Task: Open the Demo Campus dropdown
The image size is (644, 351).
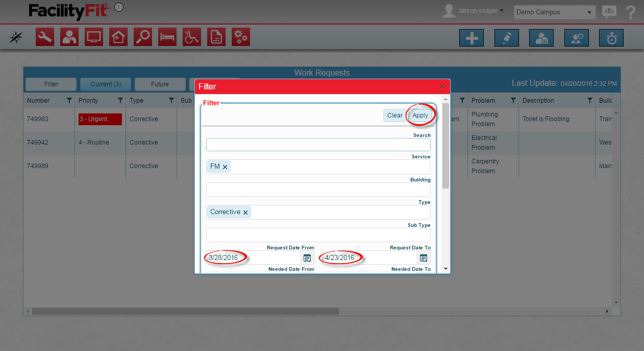Action: coord(554,12)
